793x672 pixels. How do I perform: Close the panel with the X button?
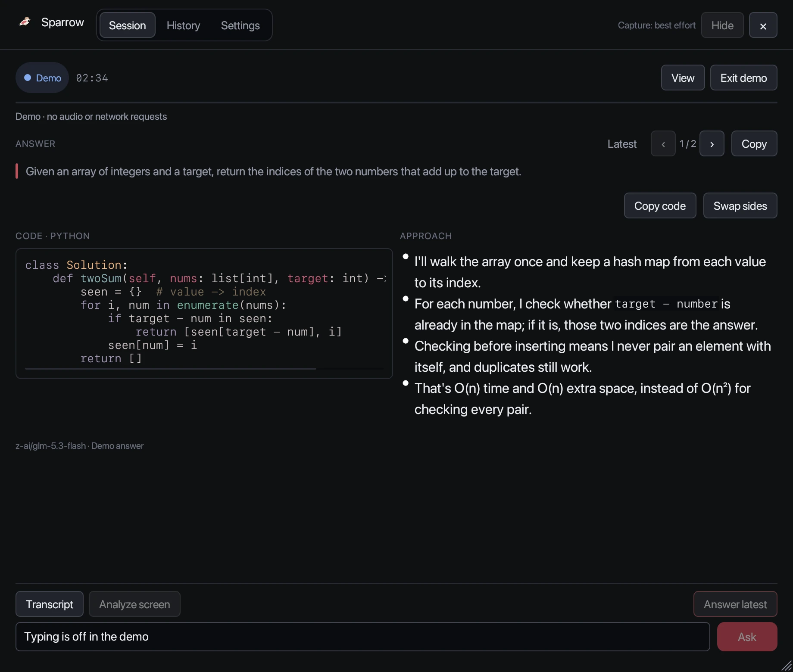(x=763, y=25)
